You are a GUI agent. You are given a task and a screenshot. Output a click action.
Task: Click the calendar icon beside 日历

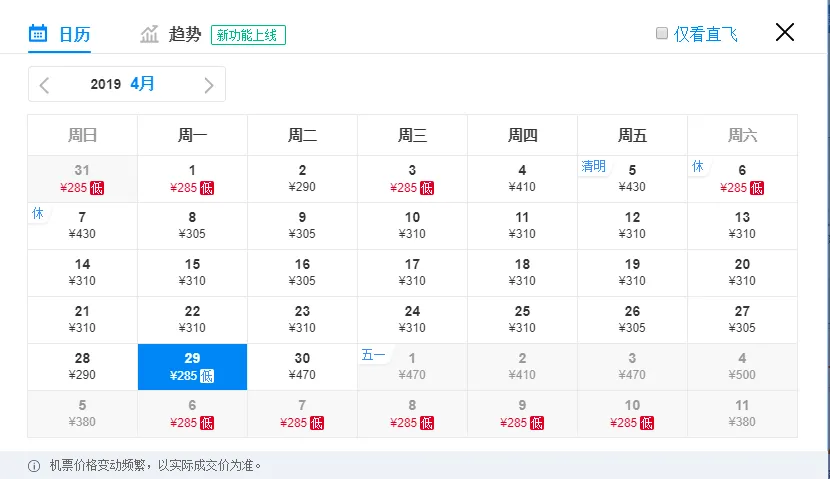pos(38,34)
